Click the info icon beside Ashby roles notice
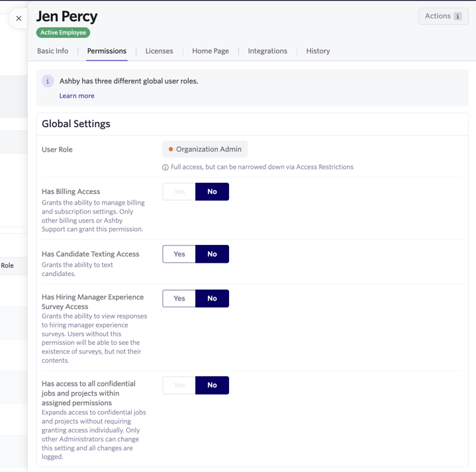This screenshot has width=476, height=472. pyautogui.click(x=48, y=81)
